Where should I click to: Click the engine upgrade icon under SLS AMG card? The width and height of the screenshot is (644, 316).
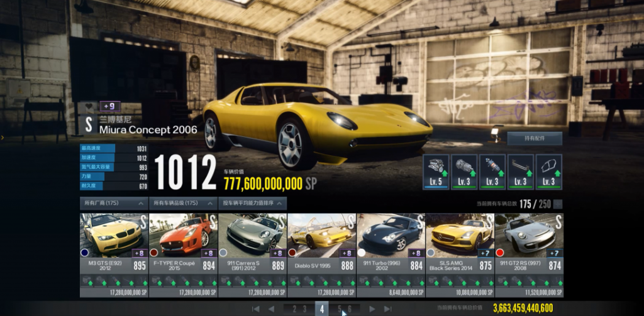pyautogui.click(x=433, y=281)
